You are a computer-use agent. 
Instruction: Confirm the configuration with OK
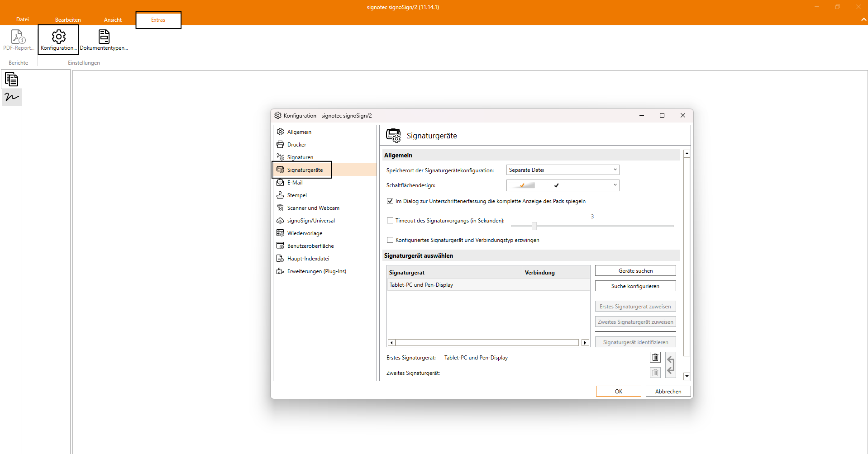[x=619, y=391]
